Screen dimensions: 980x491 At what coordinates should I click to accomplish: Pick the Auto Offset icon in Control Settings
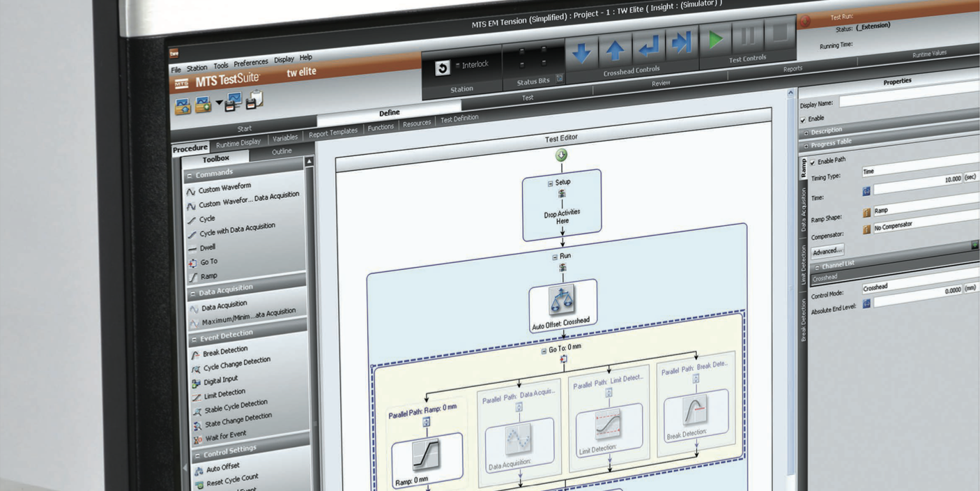click(x=199, y=471)
